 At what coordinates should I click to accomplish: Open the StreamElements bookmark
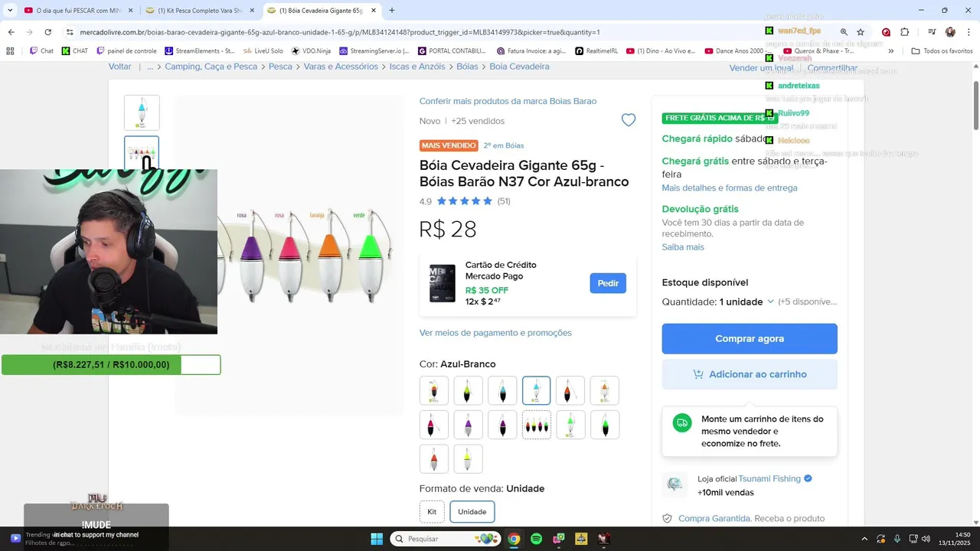(x=200, y=51)
